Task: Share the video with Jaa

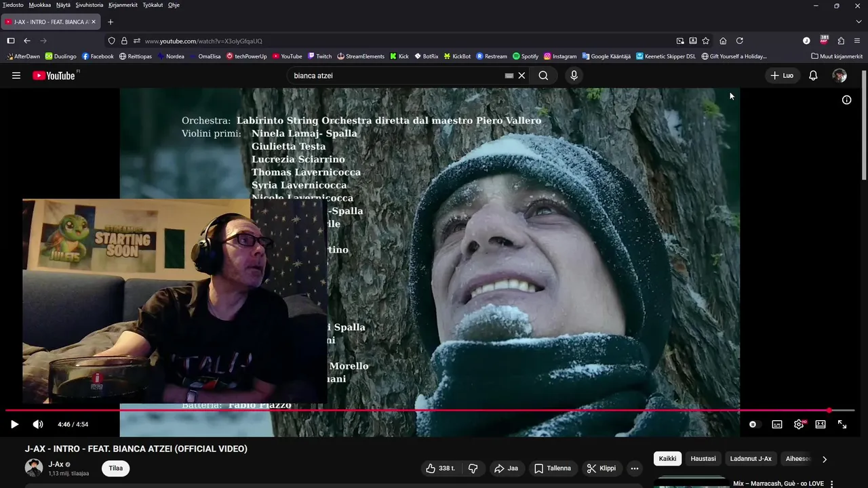Action: pos(506,468)
